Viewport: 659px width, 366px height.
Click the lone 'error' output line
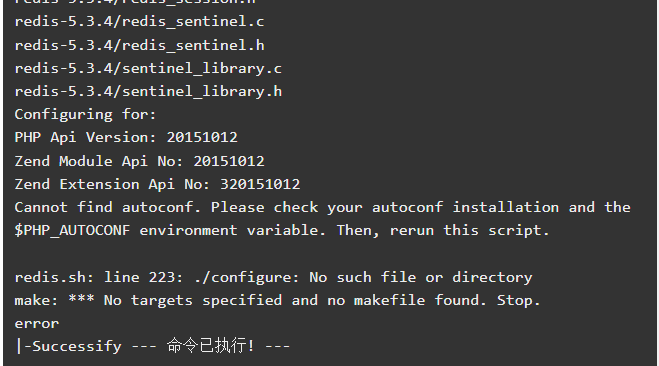37,324
